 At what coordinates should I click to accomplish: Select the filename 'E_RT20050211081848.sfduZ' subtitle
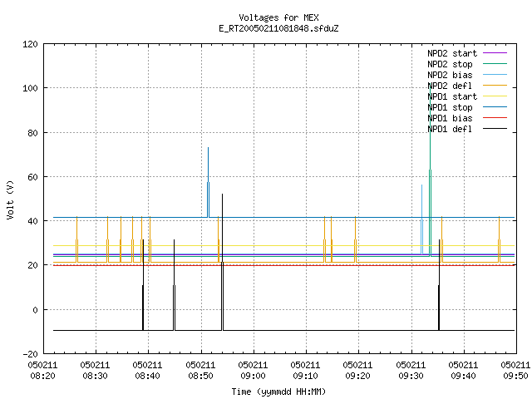(x=278, y=28)
